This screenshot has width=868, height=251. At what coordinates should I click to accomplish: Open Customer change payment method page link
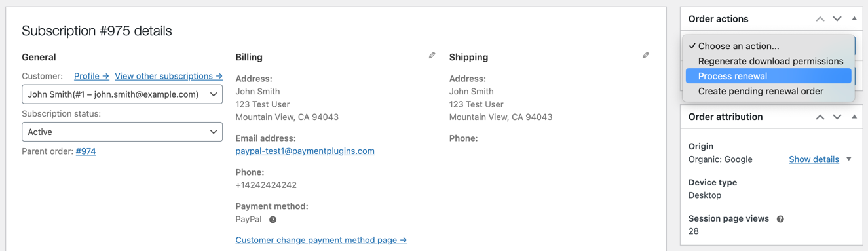[321, 240]
